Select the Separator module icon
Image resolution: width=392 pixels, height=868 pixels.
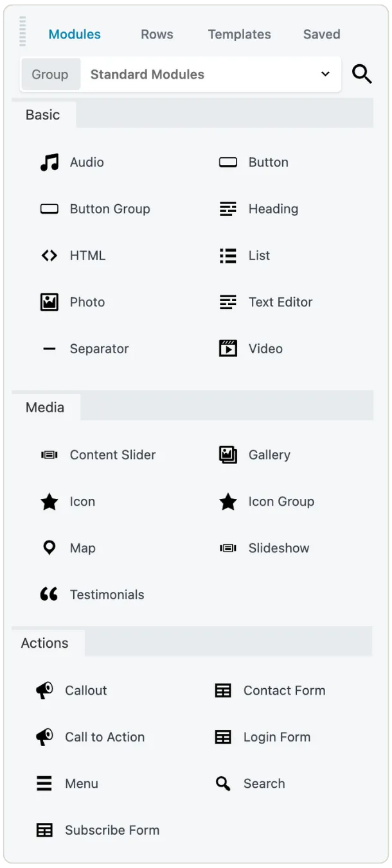tap(49, 349)
